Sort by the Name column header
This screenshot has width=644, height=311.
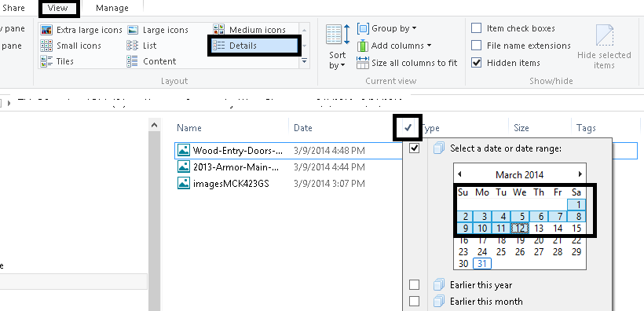point(189,128)
